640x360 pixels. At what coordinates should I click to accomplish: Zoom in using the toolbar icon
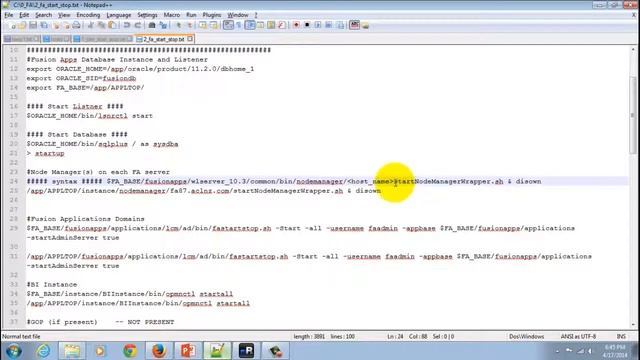[178, 25]
